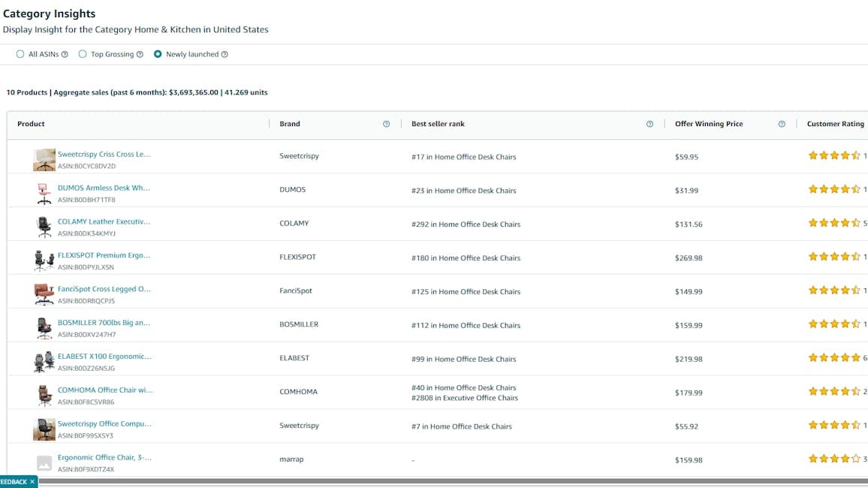Viewport: 868px width, 488px height.
Task: Open FLEXISPOT Premium Ergo product link
Action: [x=104, y=255]
